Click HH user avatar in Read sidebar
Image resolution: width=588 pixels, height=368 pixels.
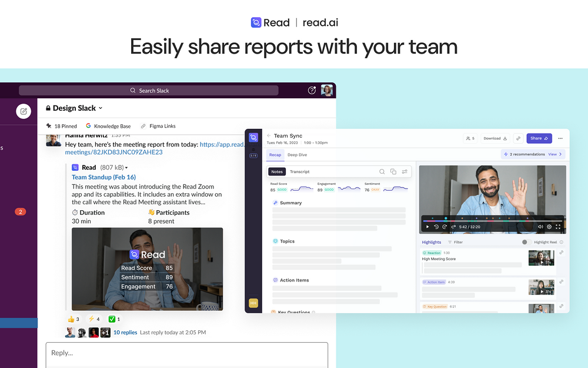[253, 303]
